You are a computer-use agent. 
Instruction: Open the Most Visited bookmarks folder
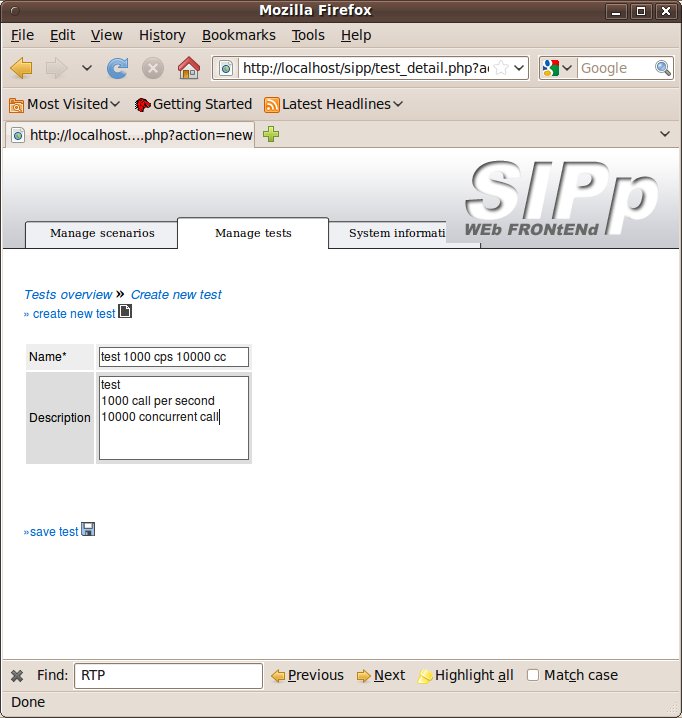tap(64, 104)
